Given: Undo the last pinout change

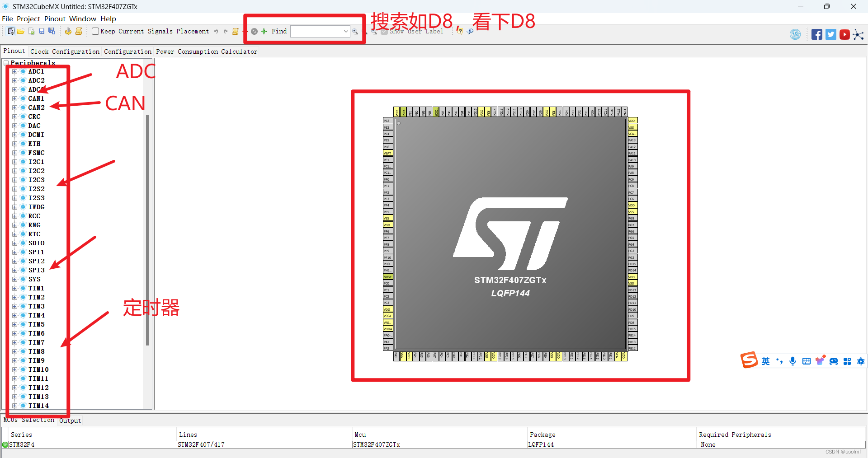Looking at the screenshot, I should 216,31.
